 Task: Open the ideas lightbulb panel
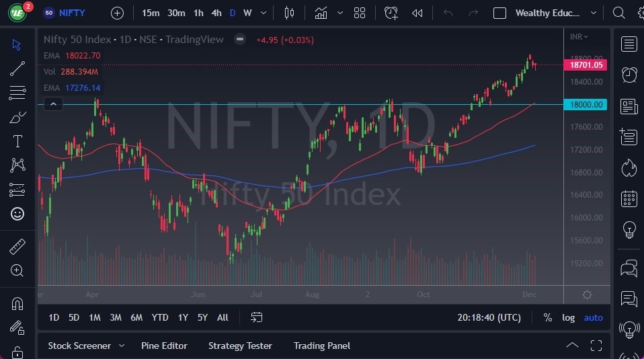(629, 229)
